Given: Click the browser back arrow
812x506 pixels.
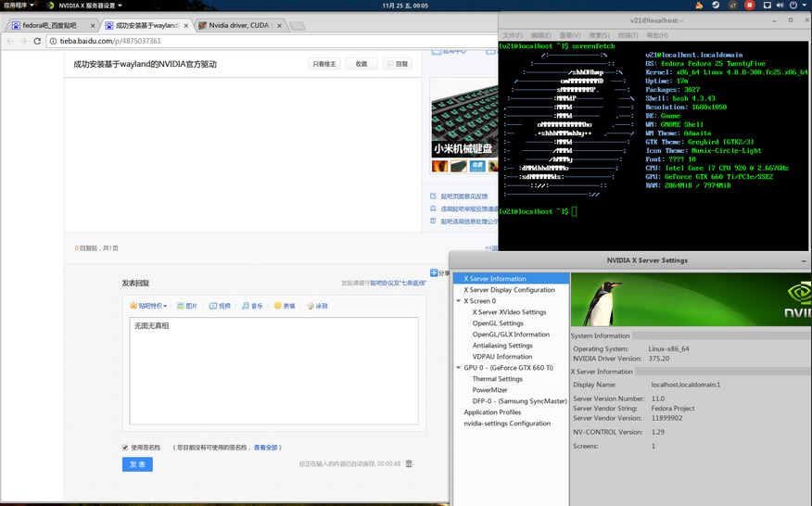Looking at the screenshot, I should click(x=10, y=41).
